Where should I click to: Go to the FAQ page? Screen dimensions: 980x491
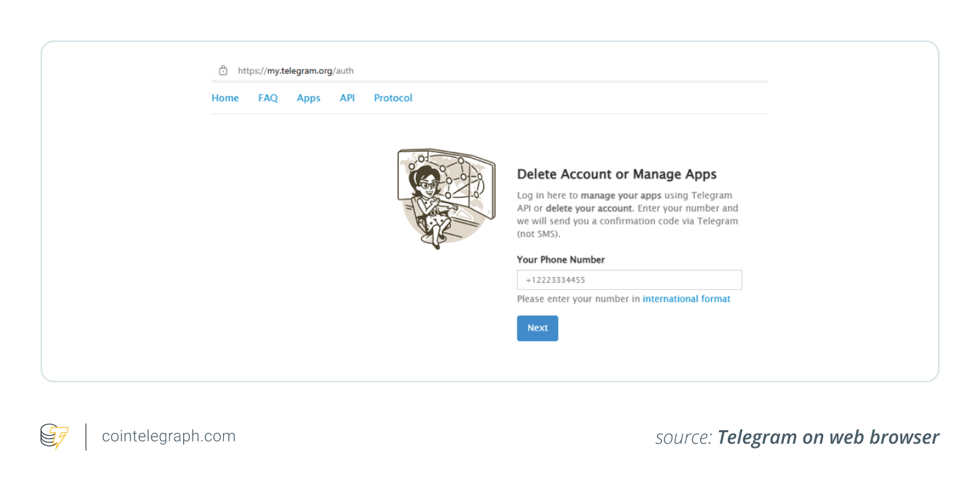(268, 98)
